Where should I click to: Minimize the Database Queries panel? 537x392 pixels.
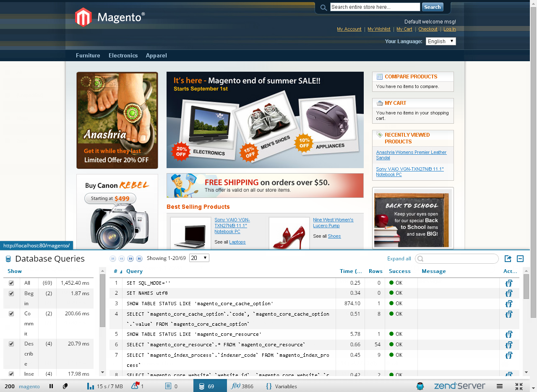(520, 259)
